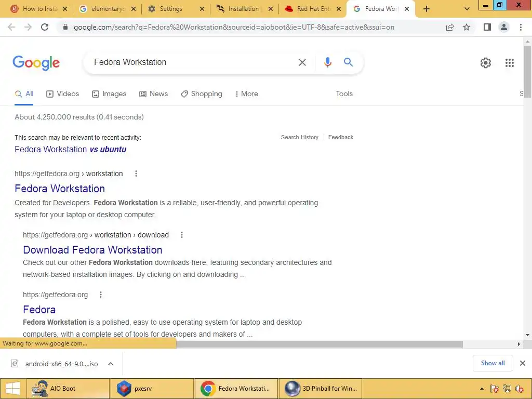Open the Fedora result link
532x399 pixels.
39,310
